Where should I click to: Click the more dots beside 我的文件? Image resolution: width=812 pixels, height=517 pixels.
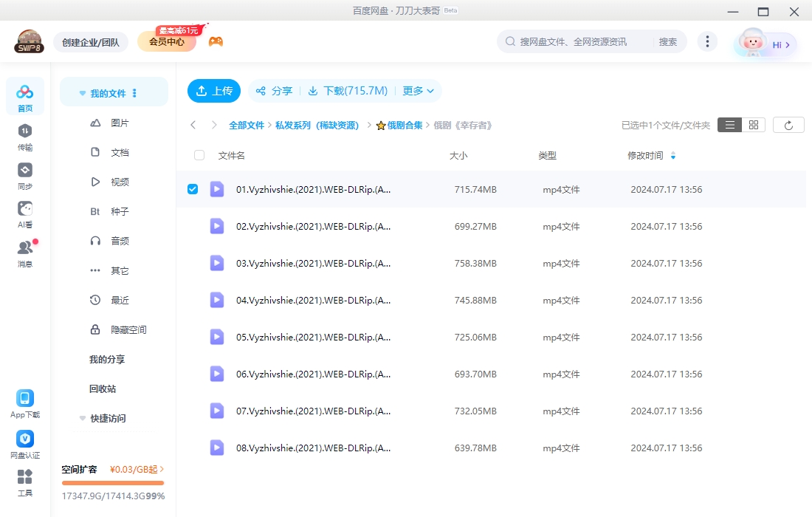click(x=134, y=93)
